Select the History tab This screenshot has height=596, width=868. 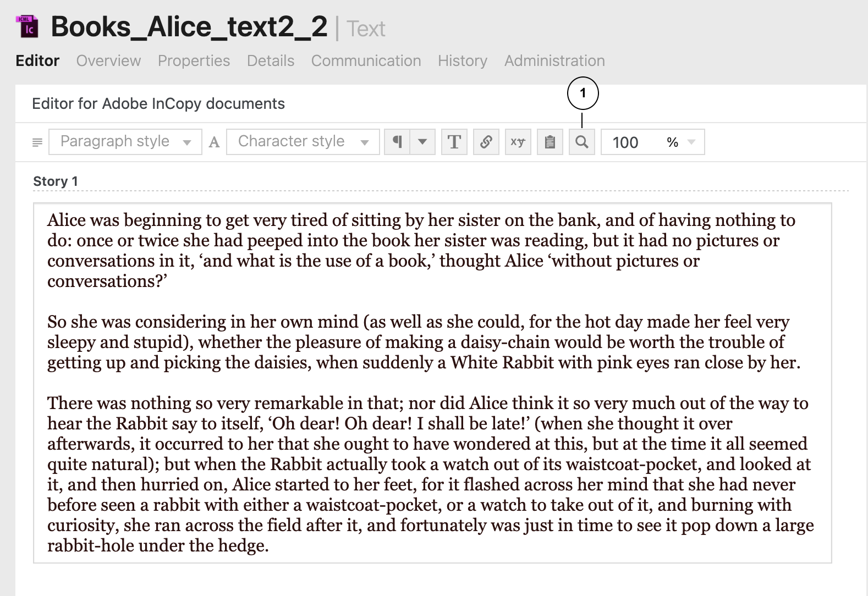tap(462, 60)
